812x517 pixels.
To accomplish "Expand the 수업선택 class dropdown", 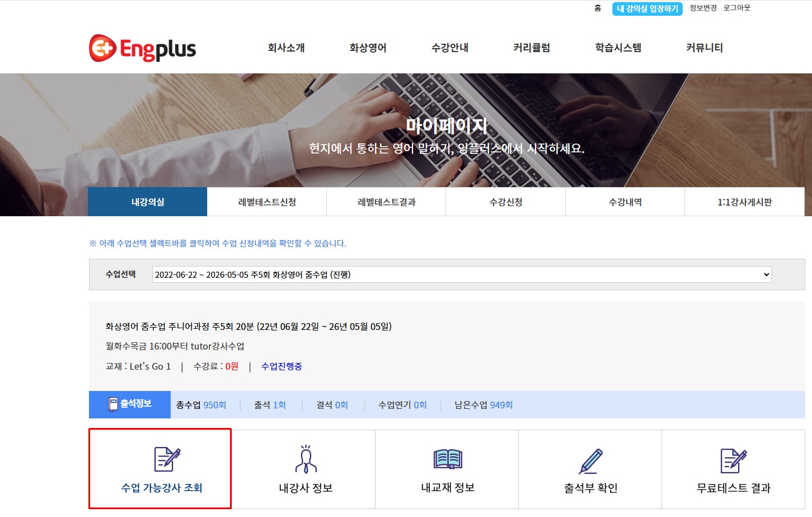I will [461, 274].
